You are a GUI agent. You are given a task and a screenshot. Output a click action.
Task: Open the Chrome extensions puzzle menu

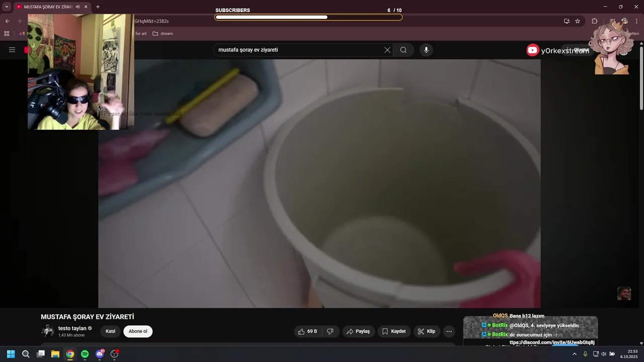[595, 21]
